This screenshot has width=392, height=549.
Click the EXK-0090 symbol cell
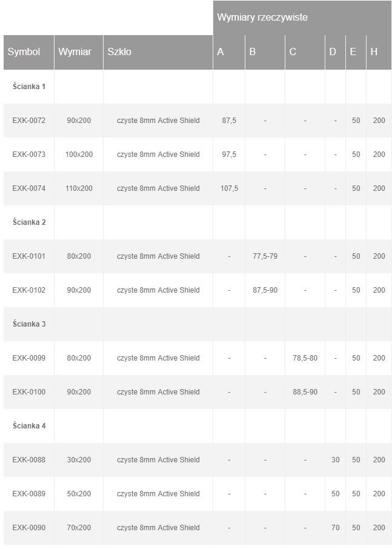point(29,528)
